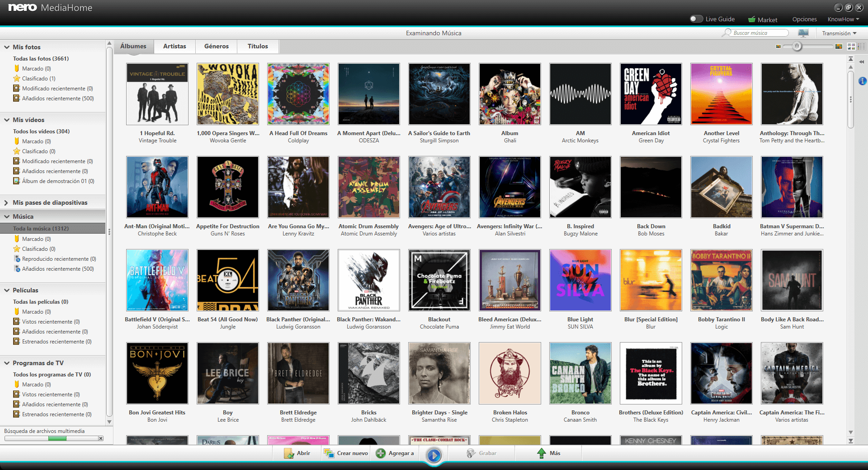
Task: Click icon of Estrenados recientemente under Películas
Action: pos(17,342)
